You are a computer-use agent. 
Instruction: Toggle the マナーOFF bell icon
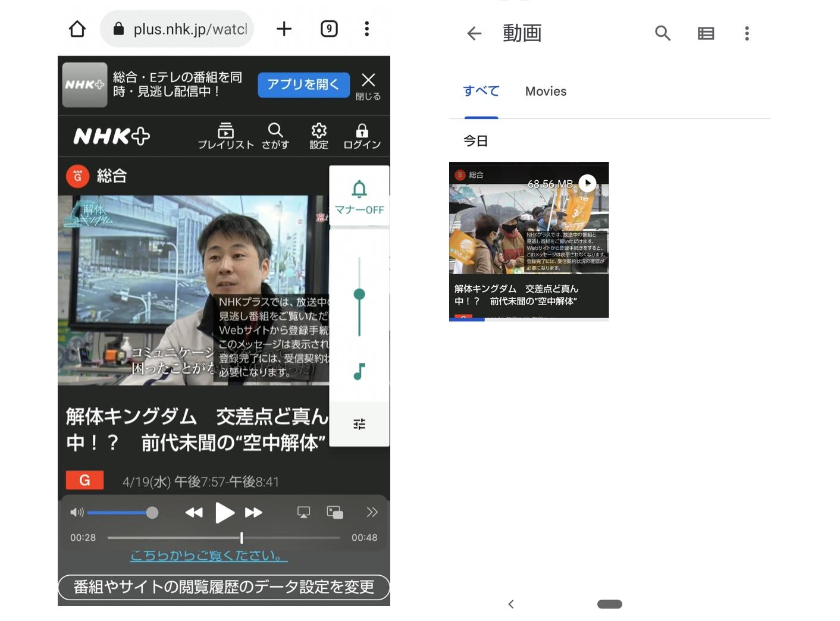pos(359,196)
